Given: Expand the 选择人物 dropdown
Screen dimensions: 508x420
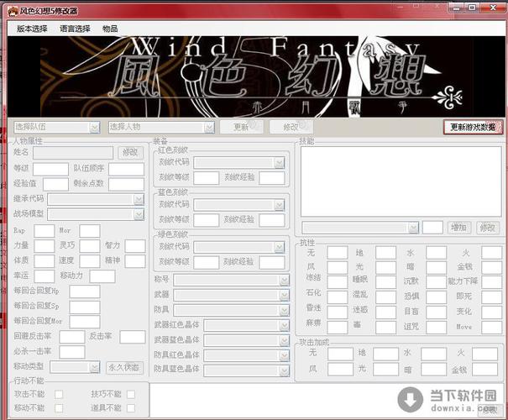Looking at the screenshot, I should [209, 127].
